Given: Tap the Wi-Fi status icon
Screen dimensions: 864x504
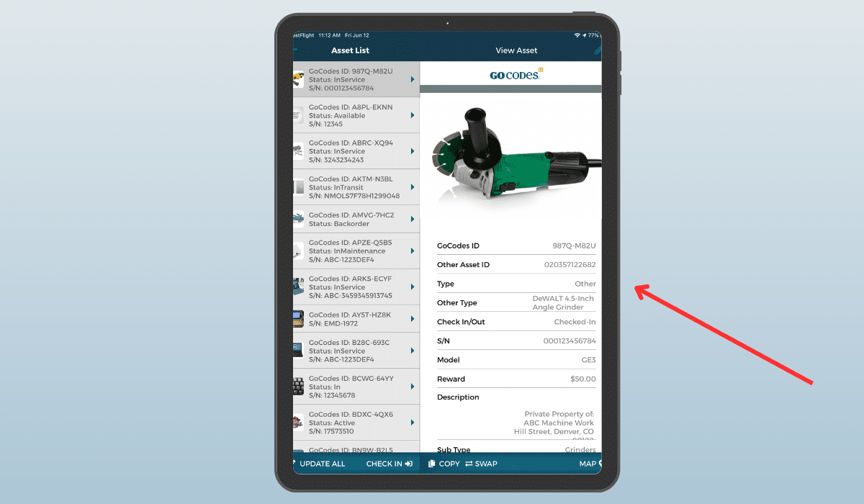Looking at the screenshot, I should (x=577, y=35).
